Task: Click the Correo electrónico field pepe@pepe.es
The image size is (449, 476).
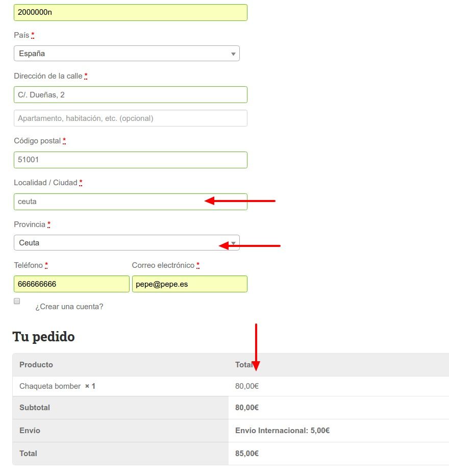Action: point(190,284)
